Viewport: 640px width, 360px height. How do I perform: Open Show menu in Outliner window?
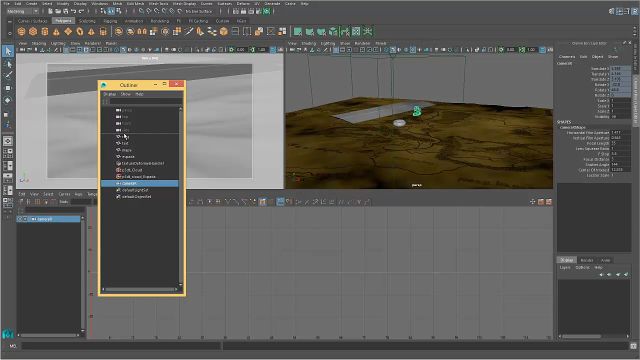point(125,94)
